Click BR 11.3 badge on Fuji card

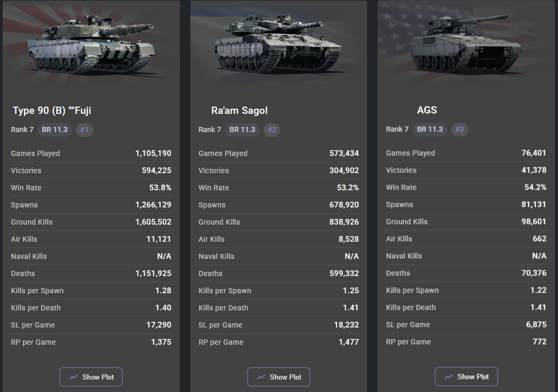pyautogui.click(x=55, y=129)
